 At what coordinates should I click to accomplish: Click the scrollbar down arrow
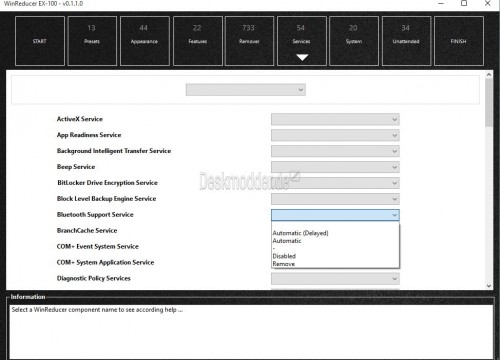[489, 286]
